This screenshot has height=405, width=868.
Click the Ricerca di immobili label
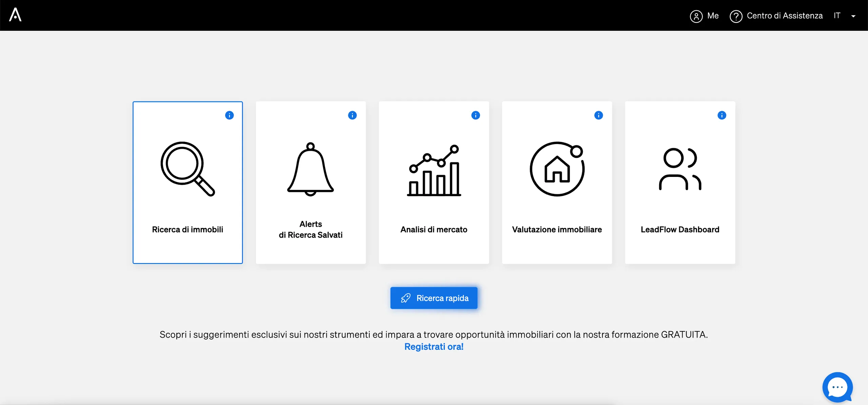coord(188,229)
